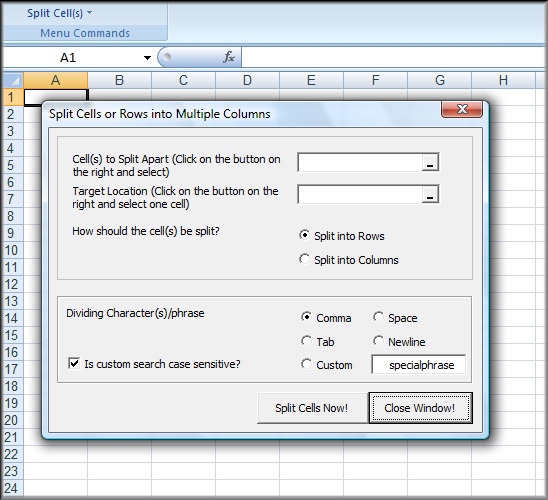
Task: Click the formula bar input area
Action: coord(393,57)
